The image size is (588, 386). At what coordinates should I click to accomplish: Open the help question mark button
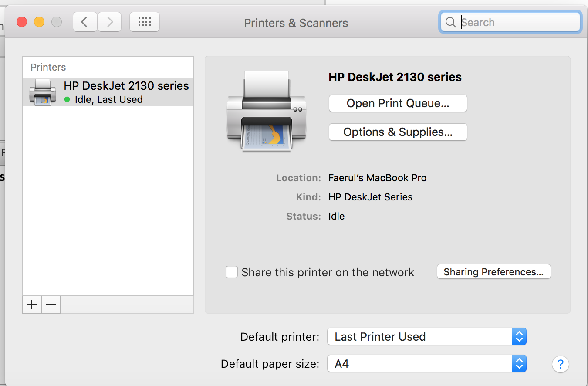click(x=561, y=364)
